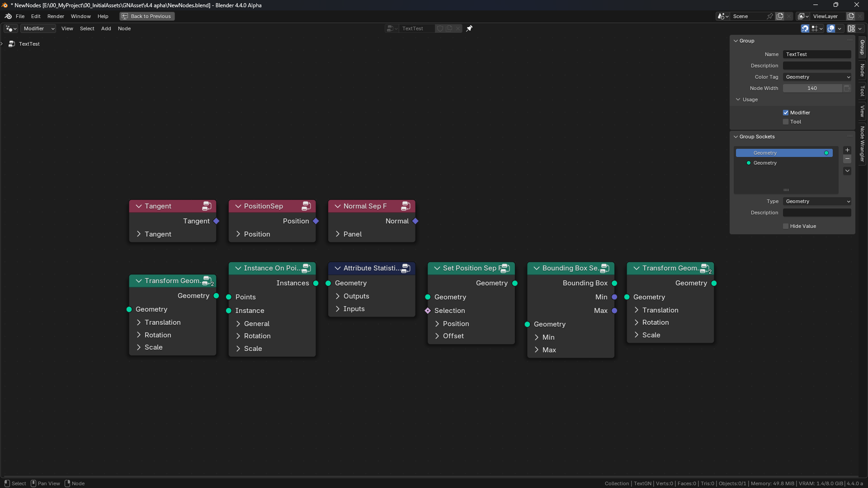Open the File menu
Screen dimensions: 868x488
coord(20,16)
